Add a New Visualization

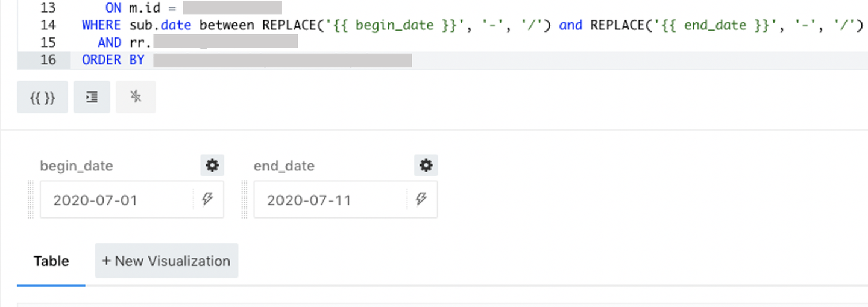tap(166, 261)
